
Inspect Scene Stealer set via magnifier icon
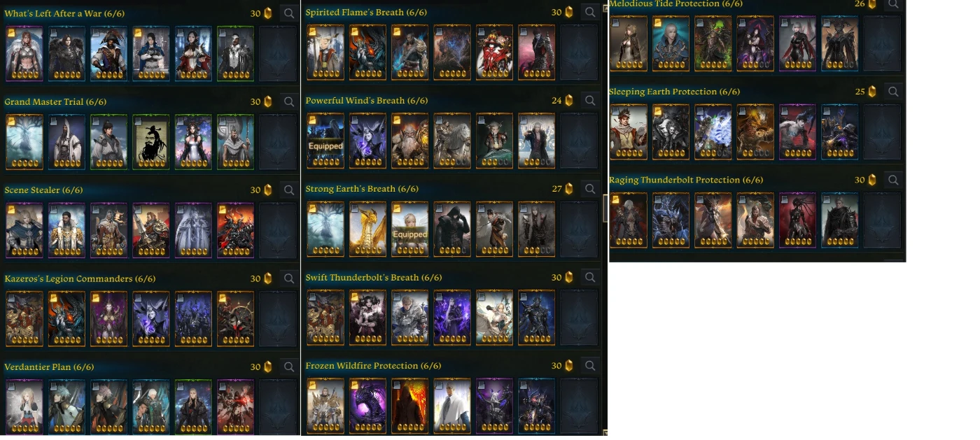(289, 190)
